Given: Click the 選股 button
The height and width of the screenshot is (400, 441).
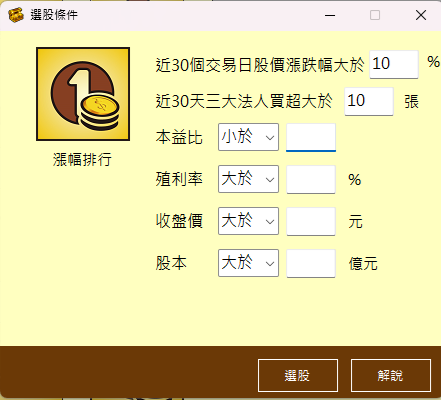Looking at the screenshot, I should [x=298, y=375].
